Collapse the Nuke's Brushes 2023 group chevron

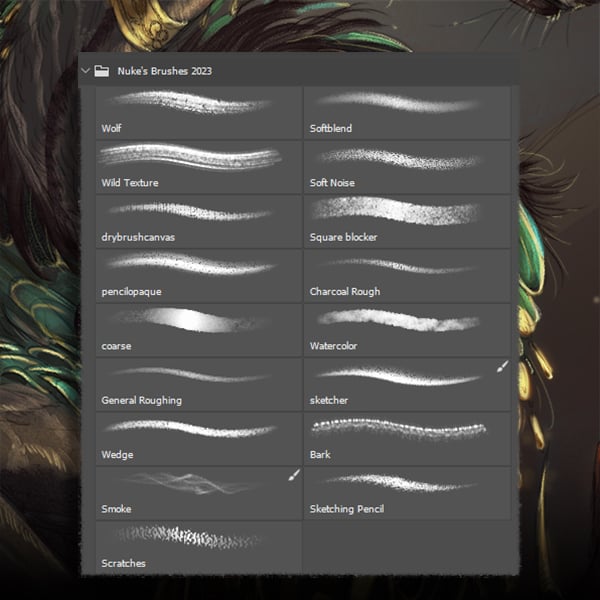point(86,71)
